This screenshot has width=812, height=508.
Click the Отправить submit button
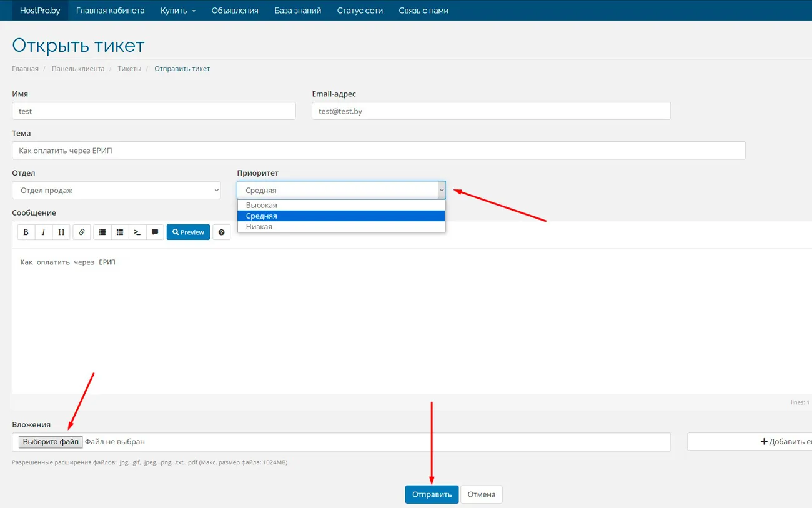(x=432, y=494)
